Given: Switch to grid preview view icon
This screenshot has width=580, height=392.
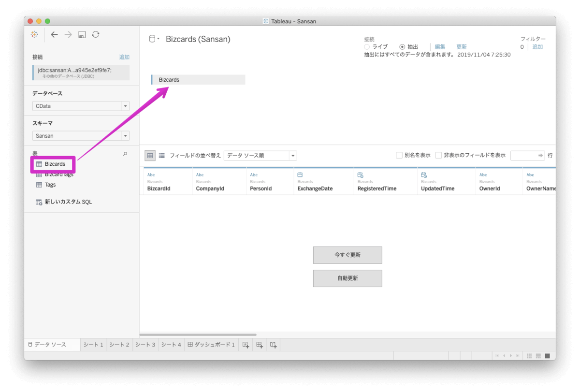Looking at the screenshot, I should (x=150, y=156).
